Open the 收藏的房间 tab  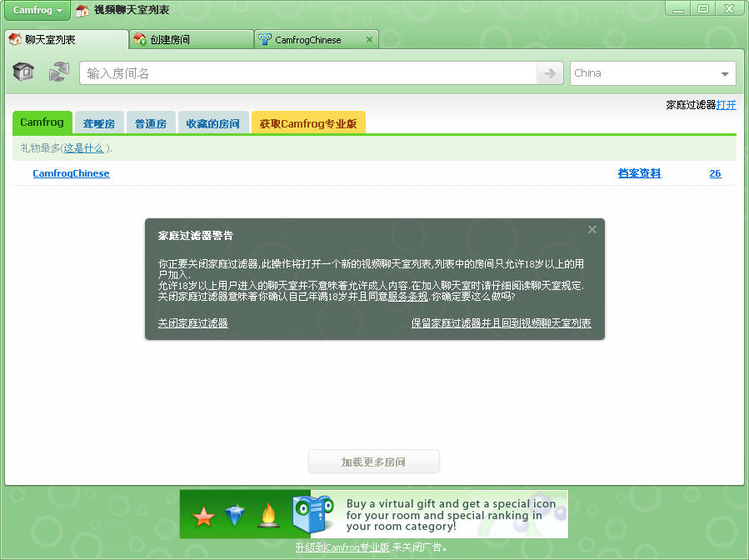click(213, 123)
